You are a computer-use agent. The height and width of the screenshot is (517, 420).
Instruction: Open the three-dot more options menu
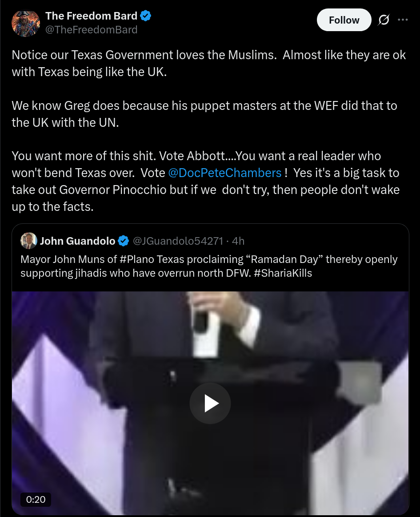pyautogui.click(x=403, y=20)
